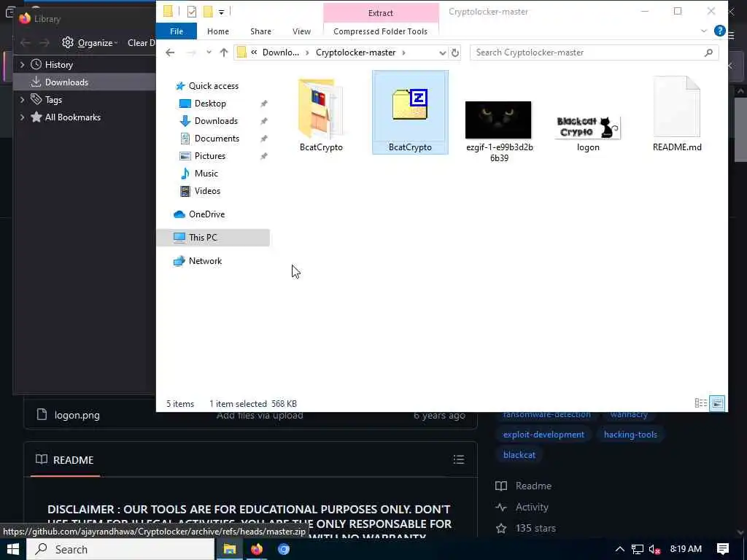The width and height of the screenshot is (747, 560).
Task: Unpin Pictures using its pin icon
Action: coord(263,156)
